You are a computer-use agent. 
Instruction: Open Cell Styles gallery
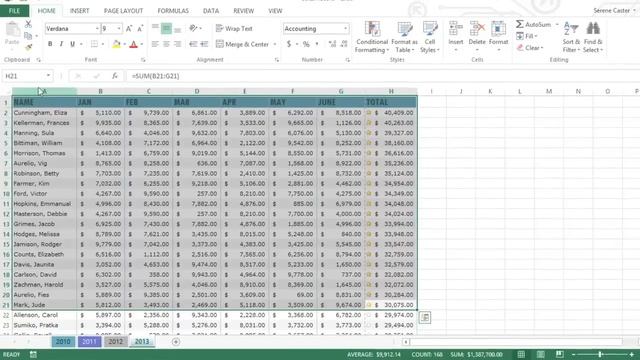tap(430, 37)
